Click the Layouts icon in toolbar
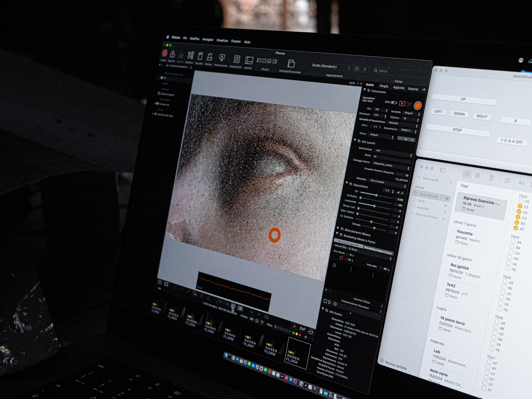The height and width of the screenshot is (399, 532). 249,60
